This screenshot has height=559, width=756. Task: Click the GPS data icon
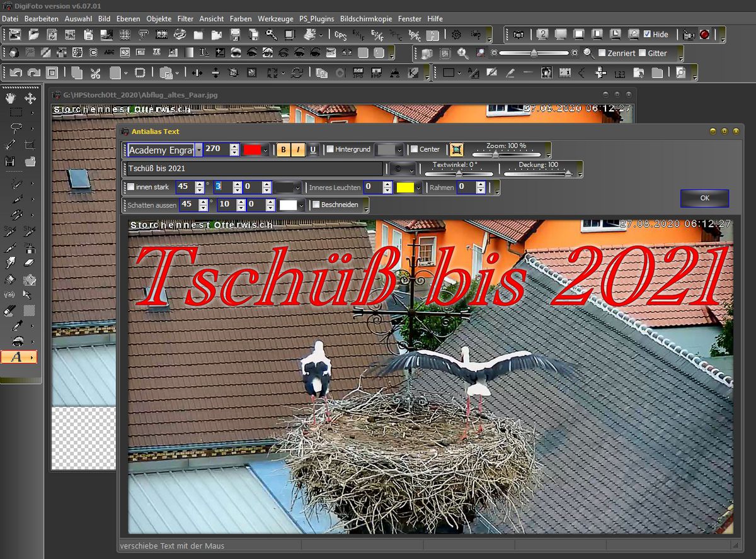pyautogui.click(x=340, y=35)
